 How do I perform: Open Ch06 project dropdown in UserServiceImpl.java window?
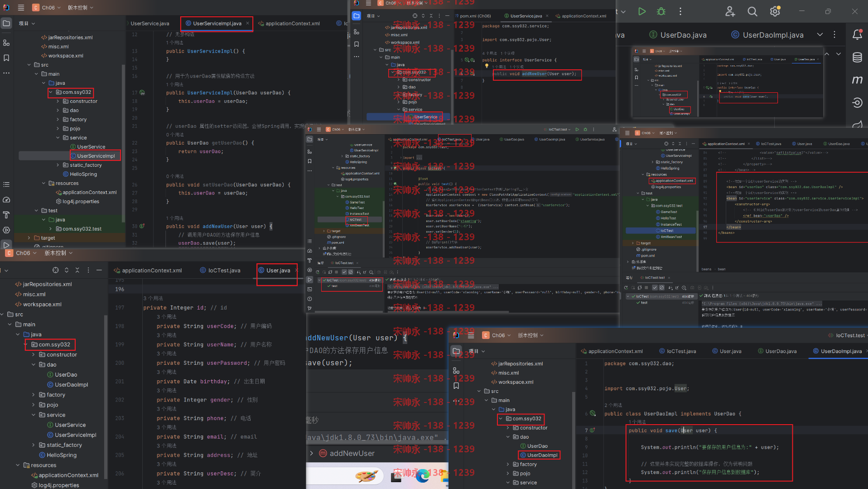point(47,8)
